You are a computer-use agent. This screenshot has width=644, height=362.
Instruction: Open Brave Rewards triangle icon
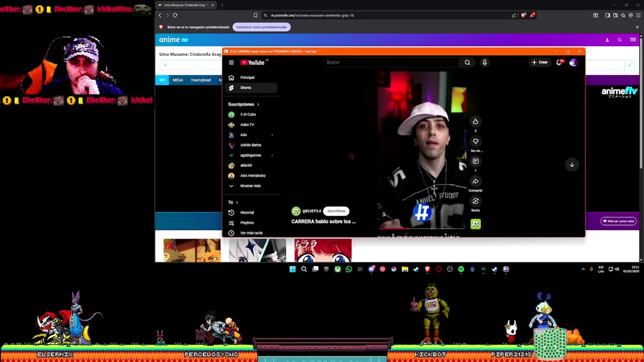pos(532,15)
